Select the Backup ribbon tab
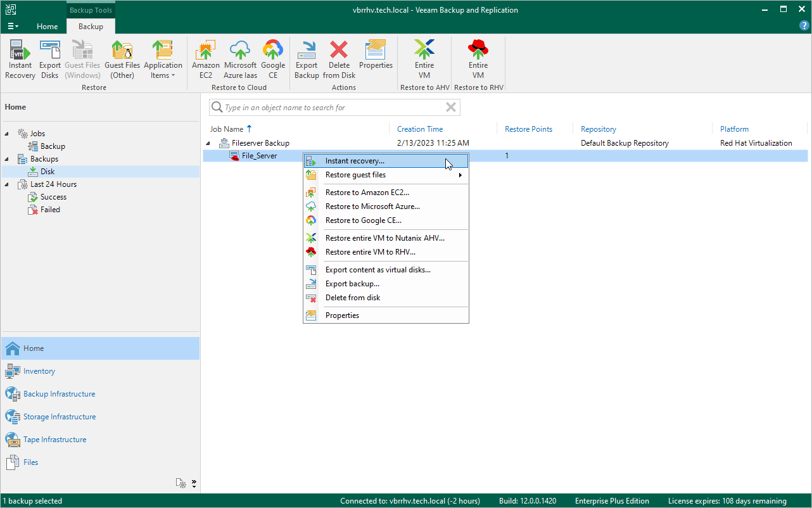The image size is (812, 508). tap(91, 27)
